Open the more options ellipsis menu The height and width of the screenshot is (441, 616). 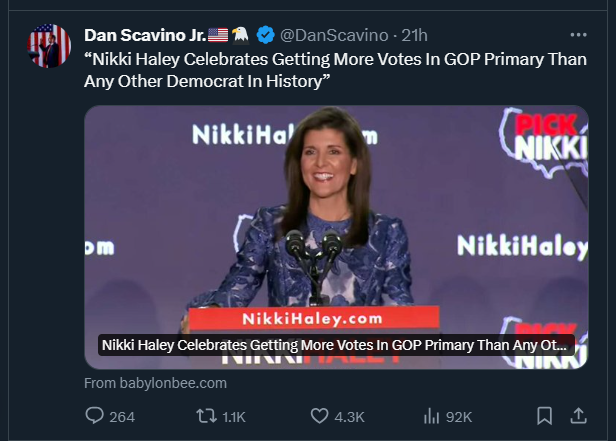pyautogui.click(x=577, y=34)
